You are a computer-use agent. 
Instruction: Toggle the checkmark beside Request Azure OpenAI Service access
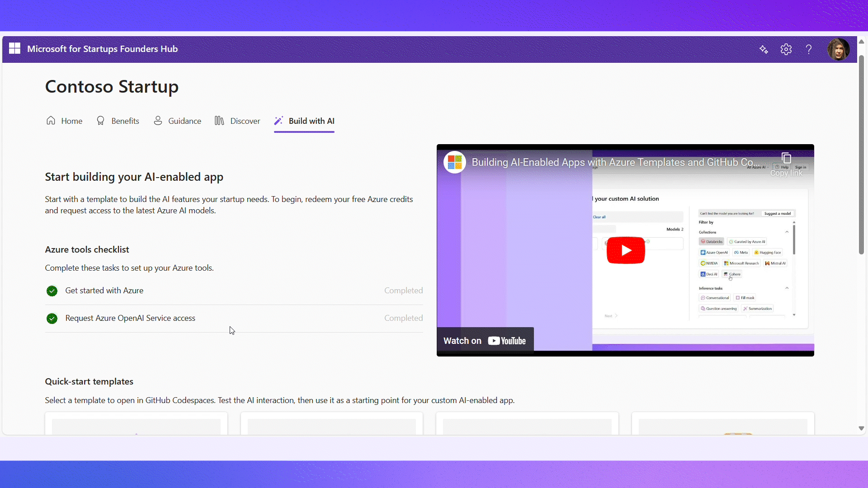point(52,318)
